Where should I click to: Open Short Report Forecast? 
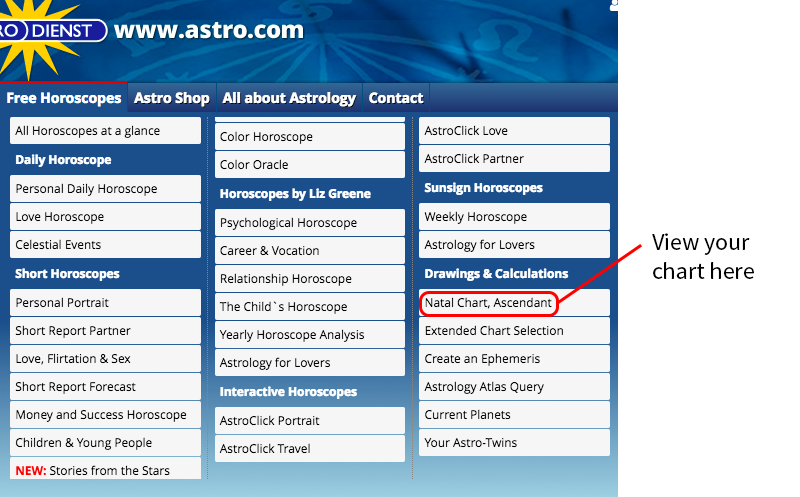click(105, 387)
